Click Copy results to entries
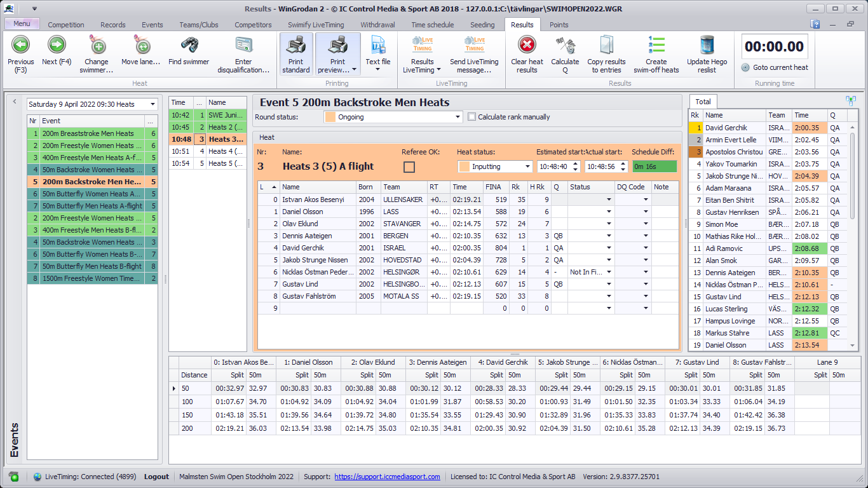 (x=606, y=54)
